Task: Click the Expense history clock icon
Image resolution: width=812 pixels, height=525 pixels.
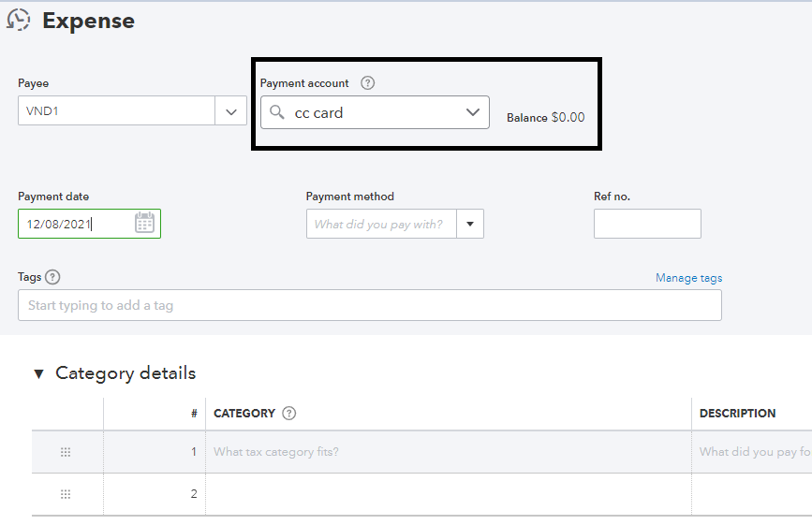Action: 18,20
